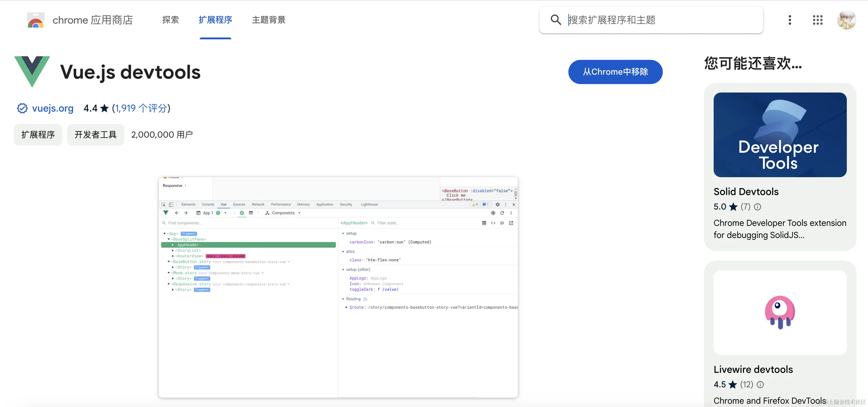868x407 pixels.
Task: Switch to the 主题背景 tab
Action: click(x=268, y=20)
